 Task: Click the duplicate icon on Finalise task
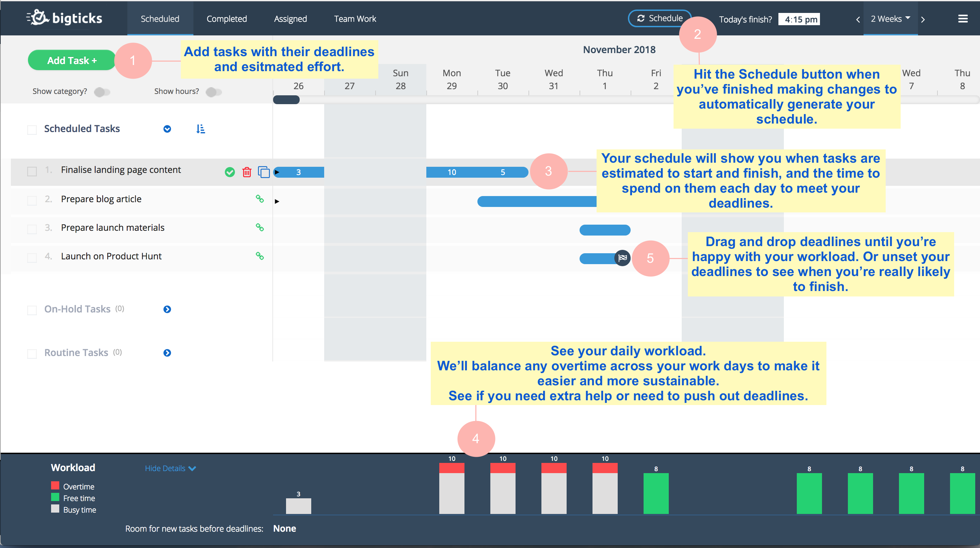pos(264,172)
